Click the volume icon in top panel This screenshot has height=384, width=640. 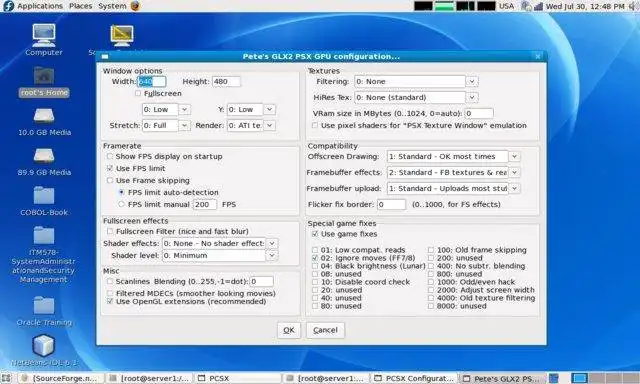pyautogui.click(x=633, y=6)
